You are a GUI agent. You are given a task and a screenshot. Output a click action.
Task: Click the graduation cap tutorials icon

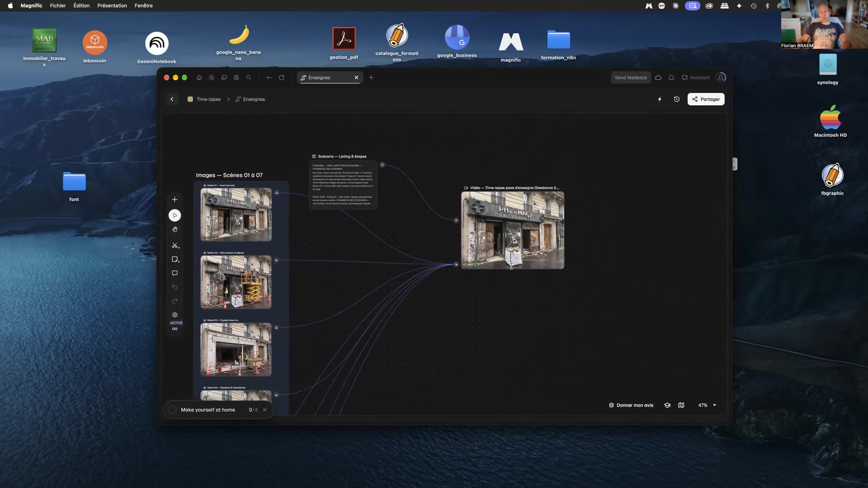[667, 405]
